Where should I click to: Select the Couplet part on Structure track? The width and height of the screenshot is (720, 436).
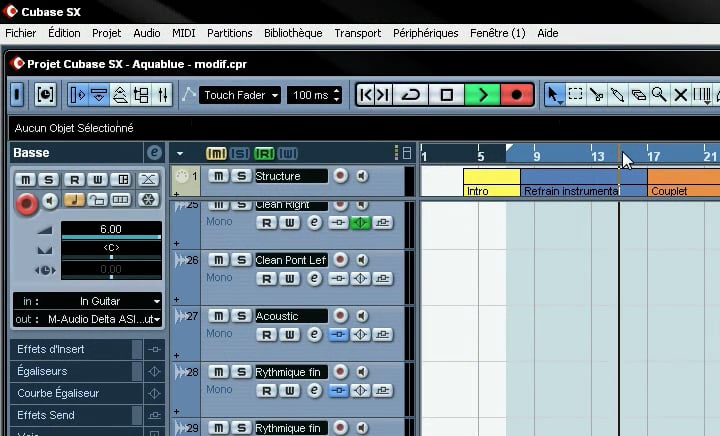click(683, 182)
